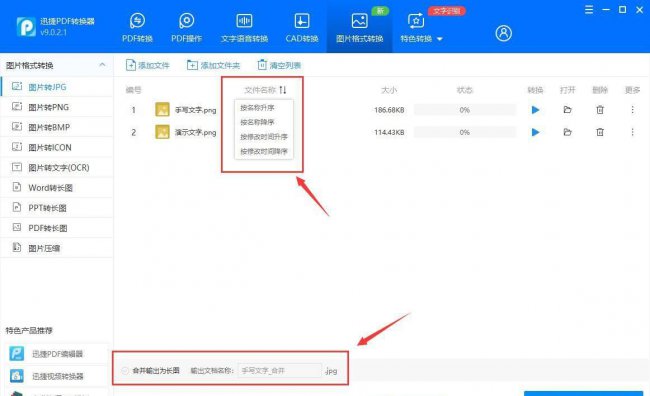
Task: Click the 手写文字.png progress bar
Action: [x=465, y=110]
